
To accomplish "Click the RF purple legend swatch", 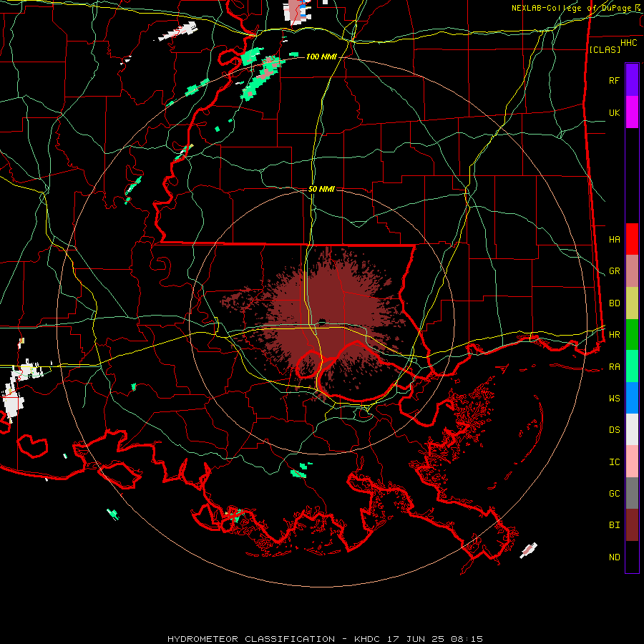I will tap(632, 80).
